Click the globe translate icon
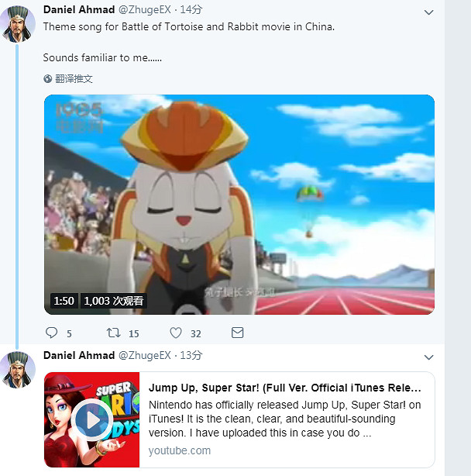The image size is (471, 476). (47, 79)
